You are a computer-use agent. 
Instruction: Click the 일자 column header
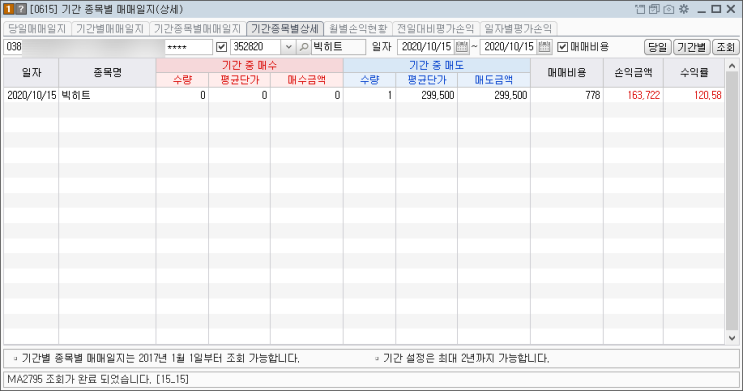coord(31,73)
